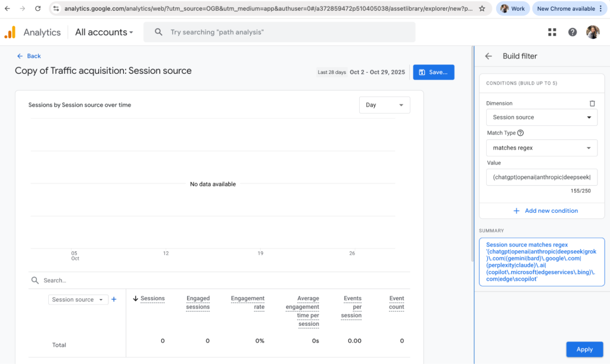Screen dimensions: 610x364
Task: Click the account profile avatar
Action: tap(593, 32)
